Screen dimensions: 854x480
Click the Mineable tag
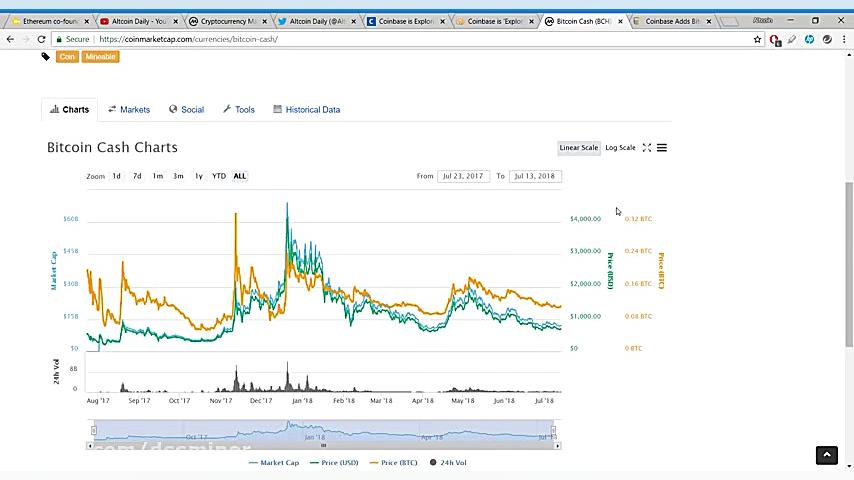click(x=100, y=57)
